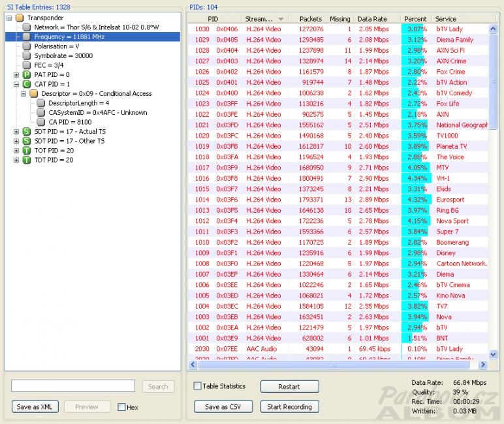Click the green T icon for TOT PID
Image resolution: width=504 pixels, height=424 pixels.
pyautogui.click(x=27, y=150)
